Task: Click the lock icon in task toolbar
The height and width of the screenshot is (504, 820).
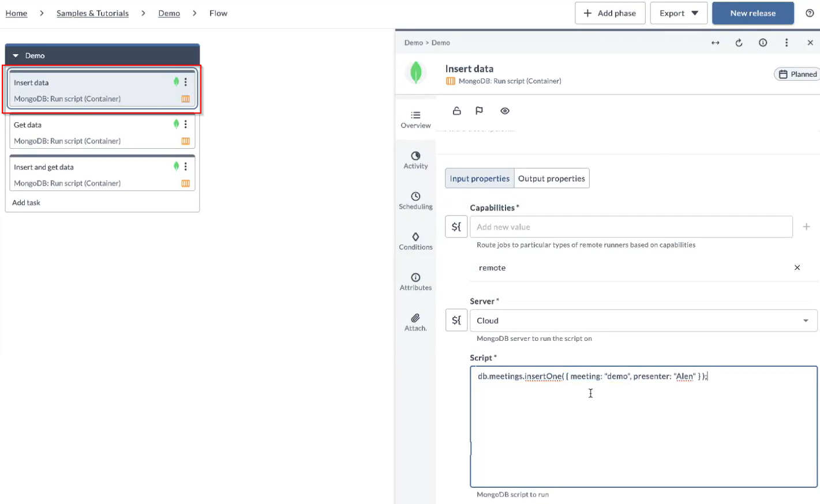Action: 456,111
